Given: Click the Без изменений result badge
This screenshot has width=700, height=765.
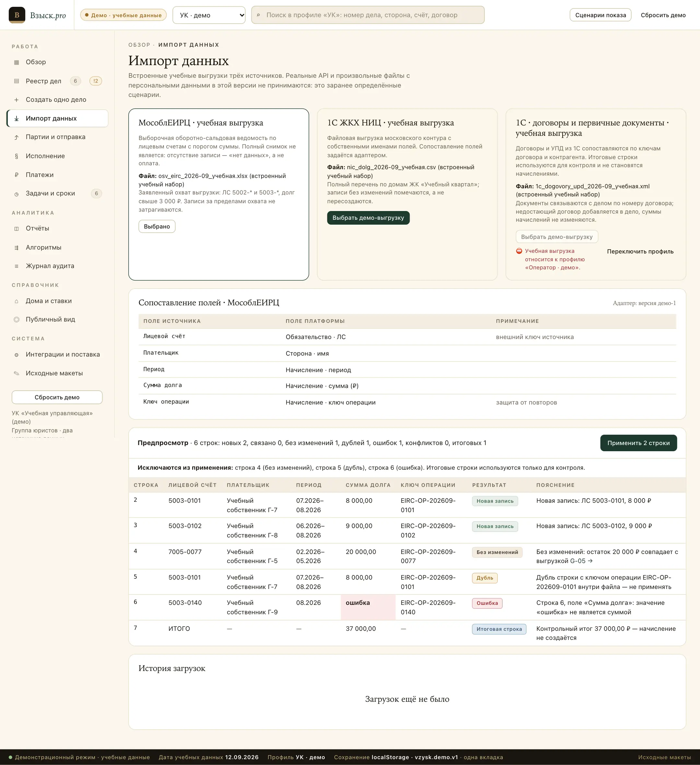Looking at the screenshot, I should 497,552.
